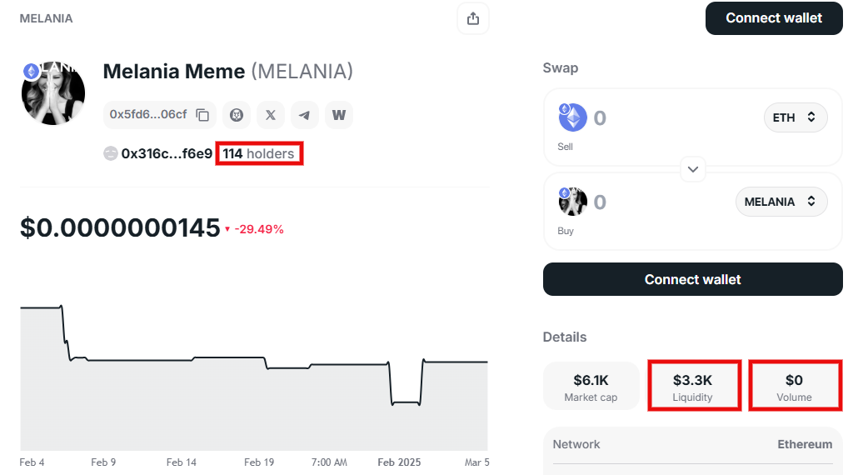Open the ETH token selector dropdown

(x=796, y=117)
